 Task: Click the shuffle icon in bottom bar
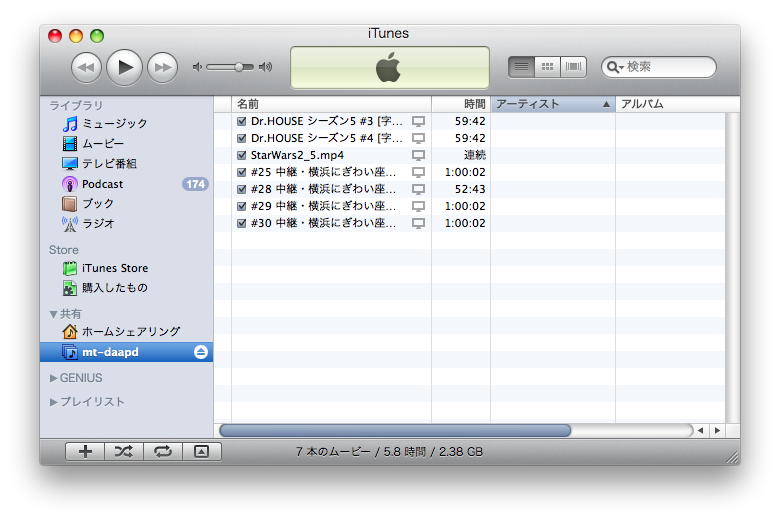click(123, 452)
